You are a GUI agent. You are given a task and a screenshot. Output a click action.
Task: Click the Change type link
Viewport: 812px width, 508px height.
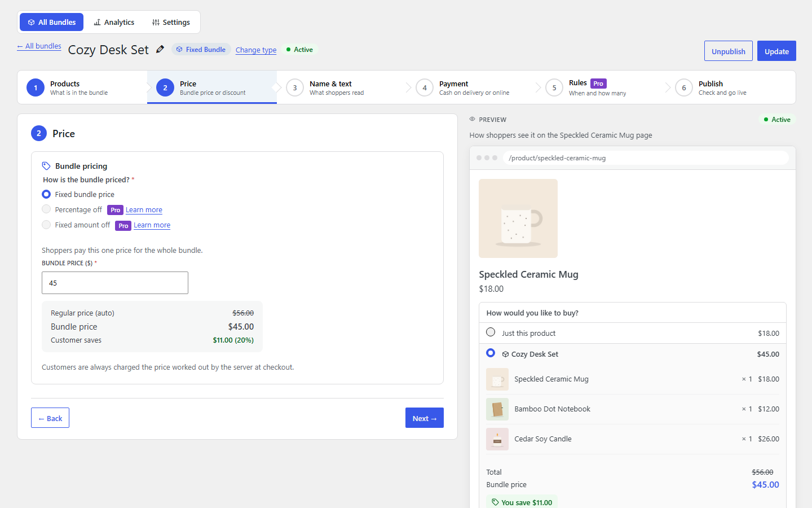(x=256, y=50)
